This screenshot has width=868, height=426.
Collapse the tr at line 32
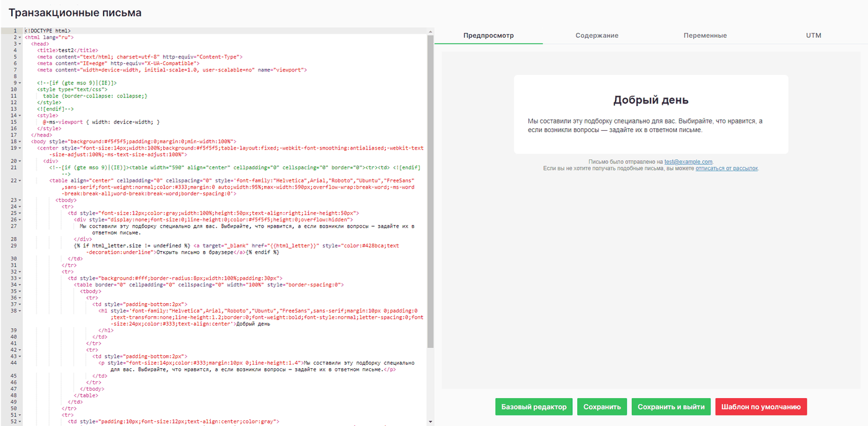(x=20, y=272)
